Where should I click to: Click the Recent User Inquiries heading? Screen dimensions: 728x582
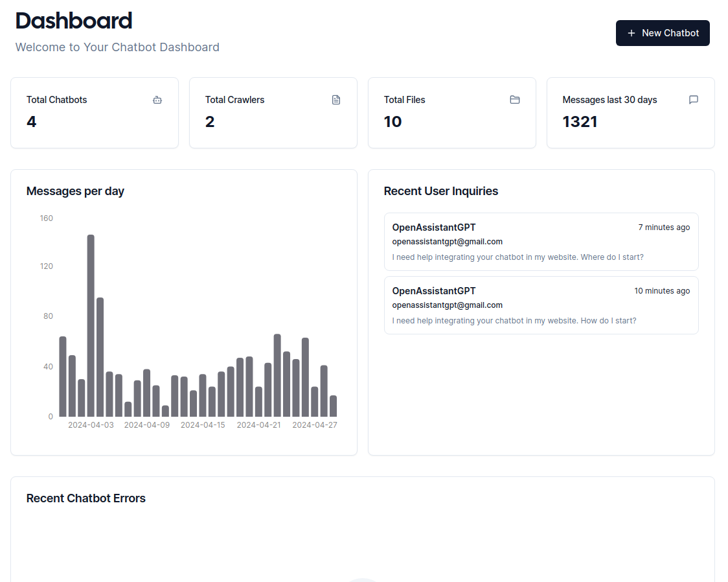click(441, 191)
